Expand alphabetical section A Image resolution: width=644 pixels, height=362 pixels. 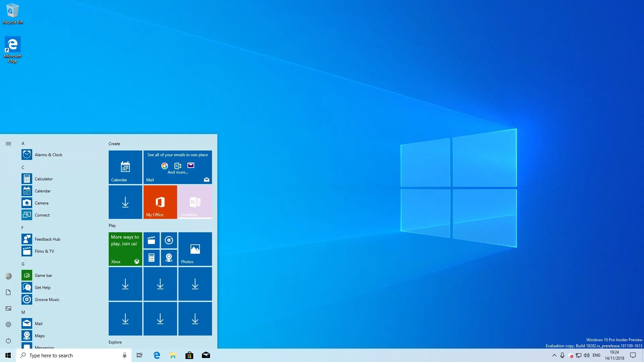click(x=23, y=143)
